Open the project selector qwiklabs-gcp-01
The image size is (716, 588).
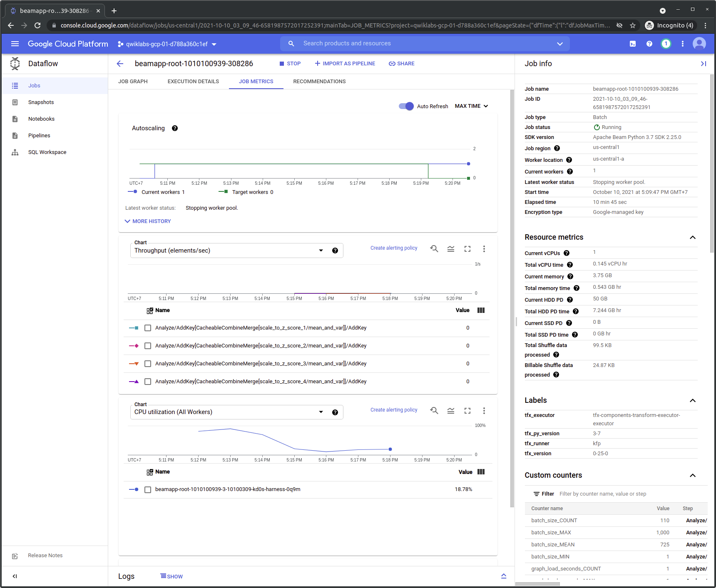[167, 44]
